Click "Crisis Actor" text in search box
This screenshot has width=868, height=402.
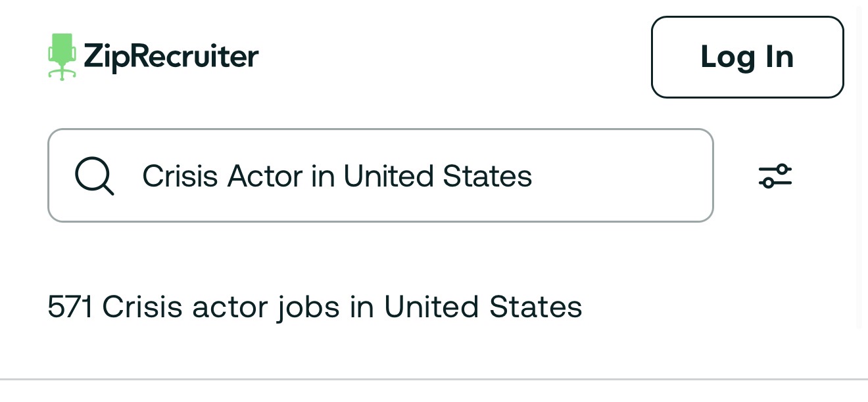click(222, 176)
